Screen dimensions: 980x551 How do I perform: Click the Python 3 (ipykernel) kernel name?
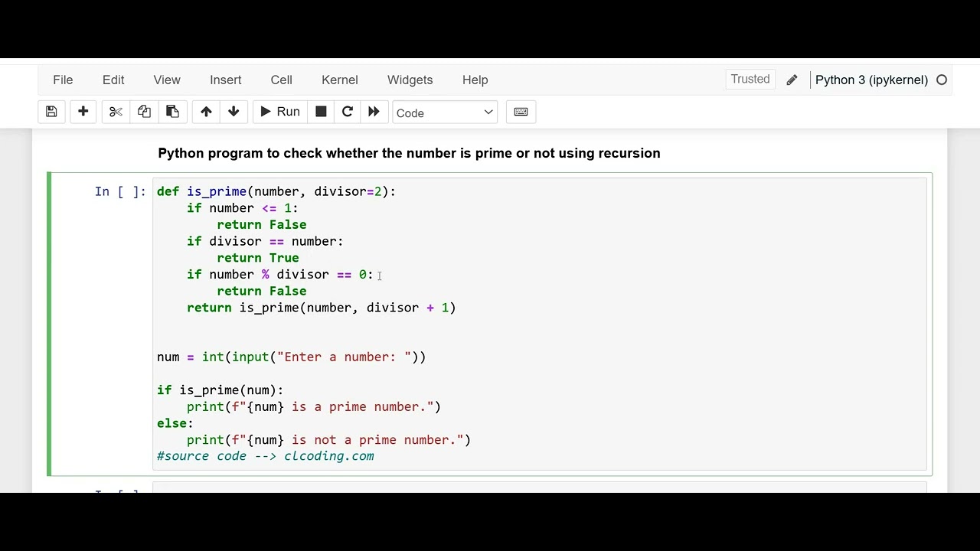click(871, 80)
